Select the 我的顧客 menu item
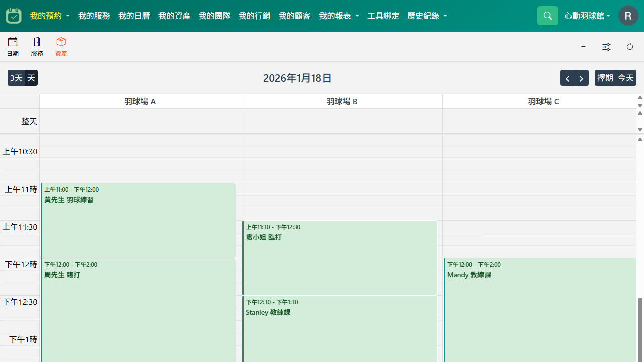The image size is (644, 362). pyautogui.click(x=294, y=15)
